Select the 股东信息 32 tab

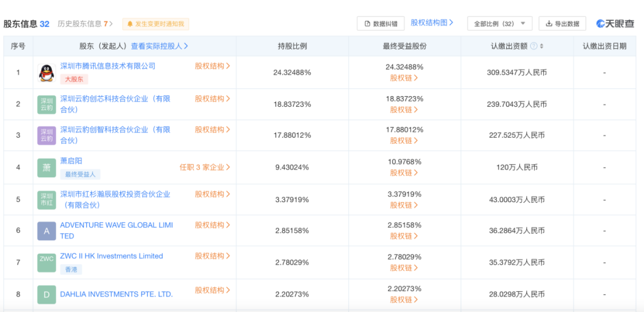coord(26,24)
